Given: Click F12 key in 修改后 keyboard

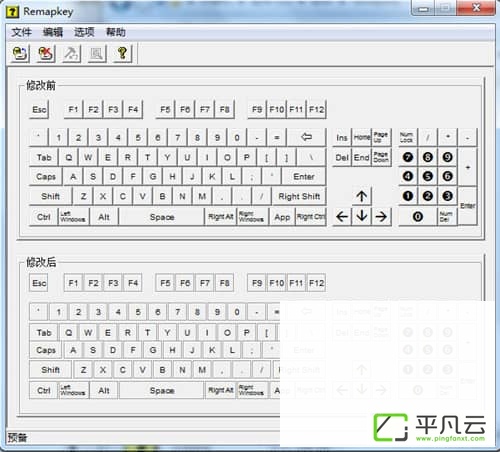Looking at the screenshot, I should [316, 283].
